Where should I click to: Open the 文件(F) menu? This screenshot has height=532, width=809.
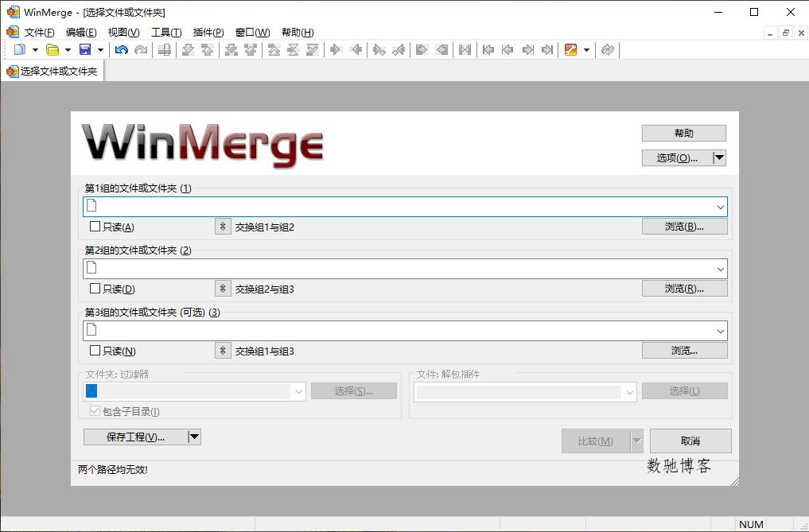(x=39, y=33)
